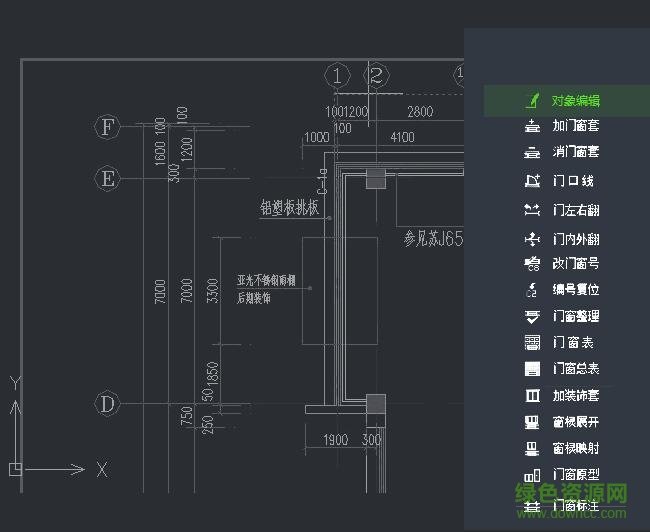650x532 pixels.
Task: Click the 对象编辑 pencil icon
Action: (x=532, y=101)
